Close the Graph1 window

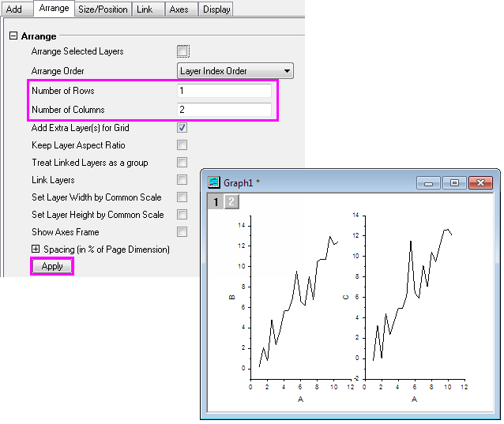tap(480, 182)
